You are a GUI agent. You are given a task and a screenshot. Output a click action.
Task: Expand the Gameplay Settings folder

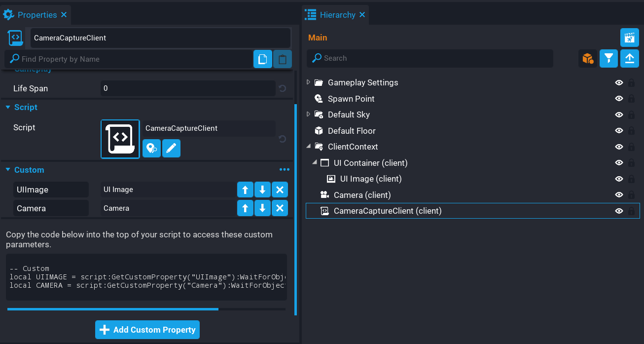pos(309,82)
